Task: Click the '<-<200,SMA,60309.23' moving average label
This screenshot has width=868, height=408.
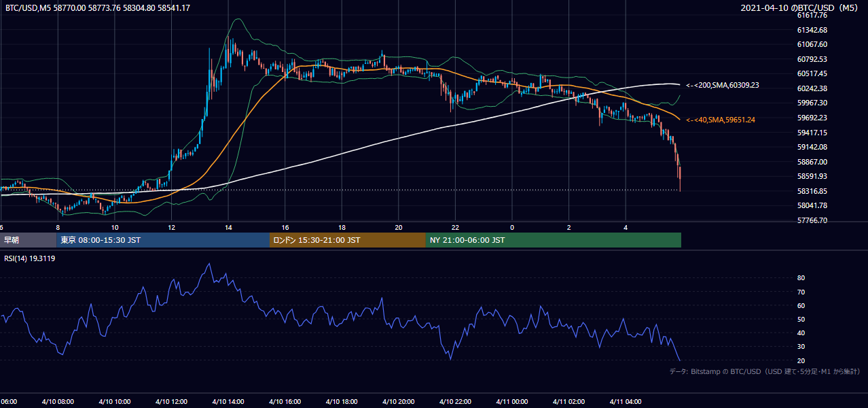Action: [x=722, y=86]
